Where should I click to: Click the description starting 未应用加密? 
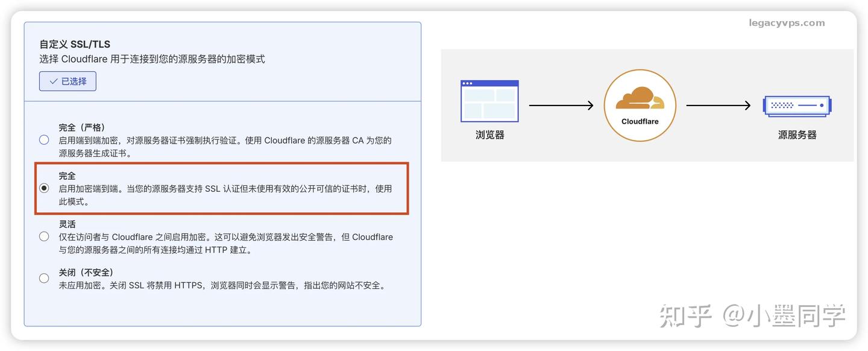[222, 285]
